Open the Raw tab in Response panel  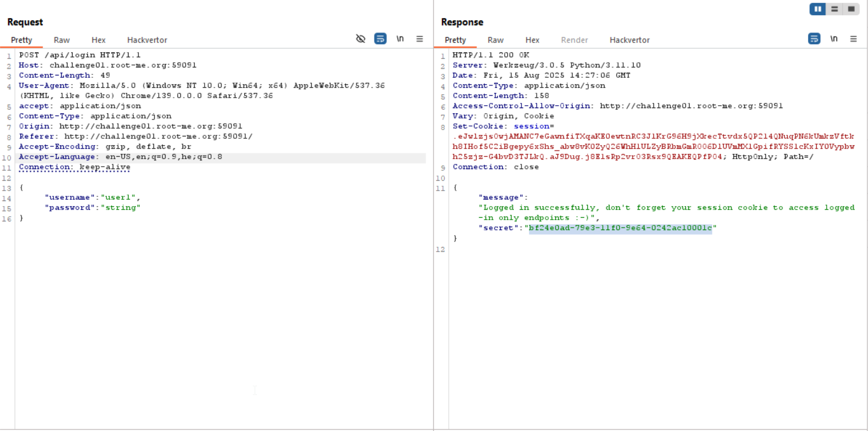[x=495, y=40]
